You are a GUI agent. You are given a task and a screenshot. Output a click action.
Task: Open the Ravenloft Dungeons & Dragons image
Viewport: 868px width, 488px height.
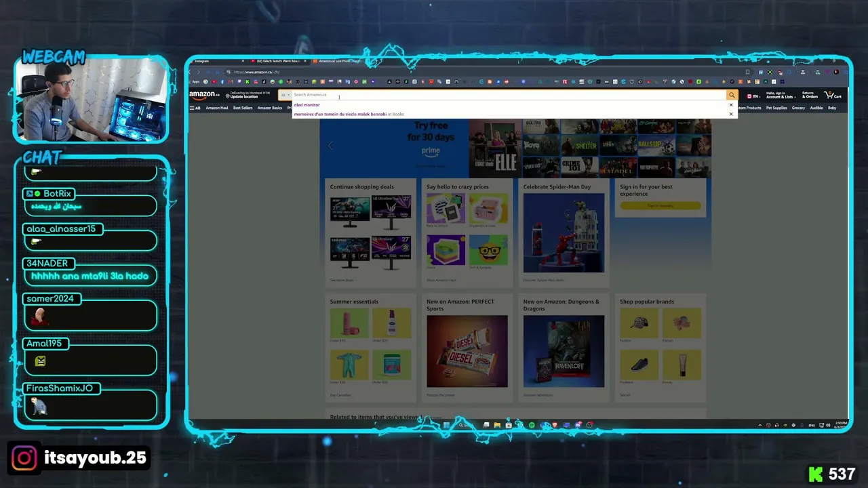click(x=564, y=351)
